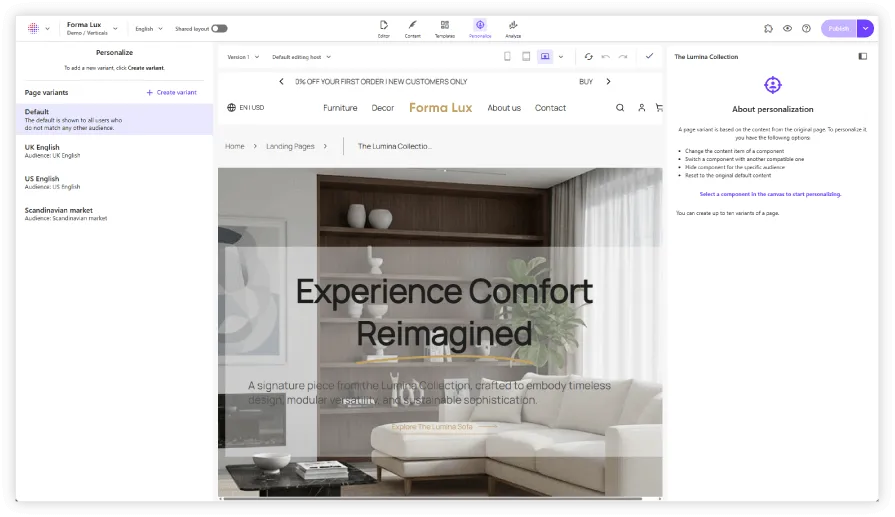Switch canvas to mobile device view

[507, 56]
